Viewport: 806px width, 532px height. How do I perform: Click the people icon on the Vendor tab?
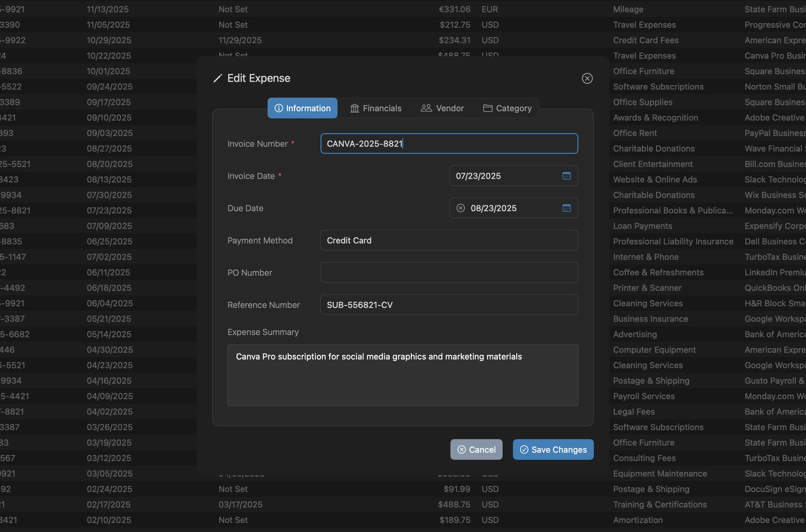click(426, 108)
